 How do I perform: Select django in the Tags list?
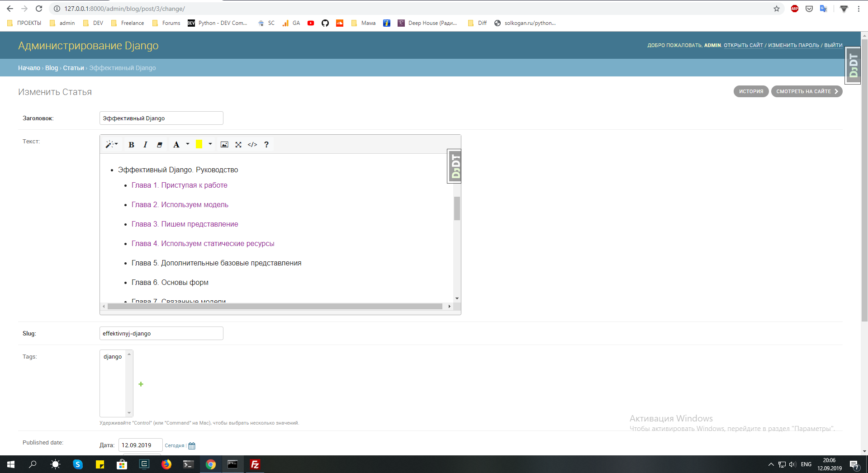pyautogui.click(x=113, y=356)
